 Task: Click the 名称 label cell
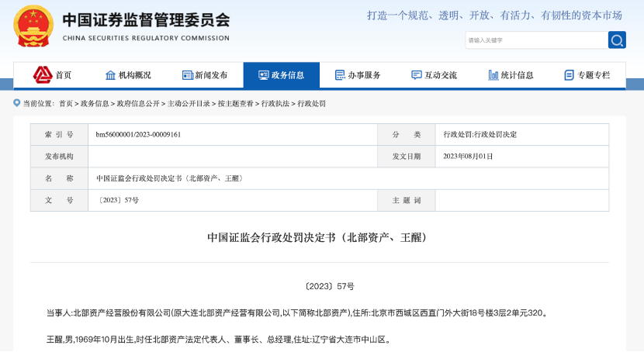point(59,178)
